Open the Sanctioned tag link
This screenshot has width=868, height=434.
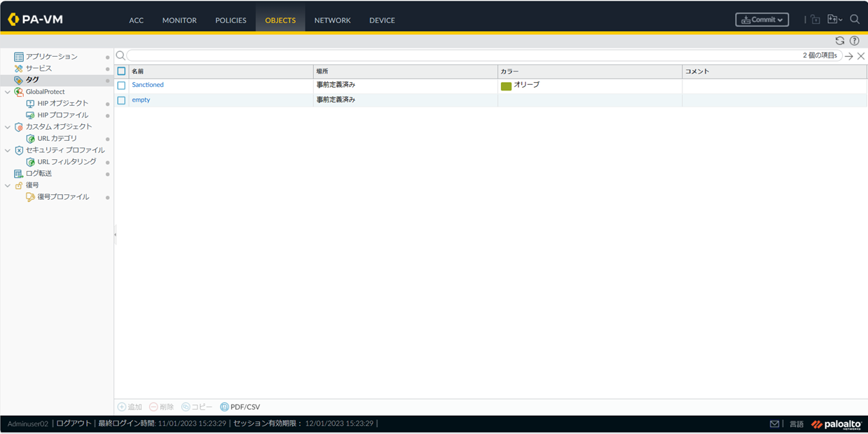pos(148,85)
